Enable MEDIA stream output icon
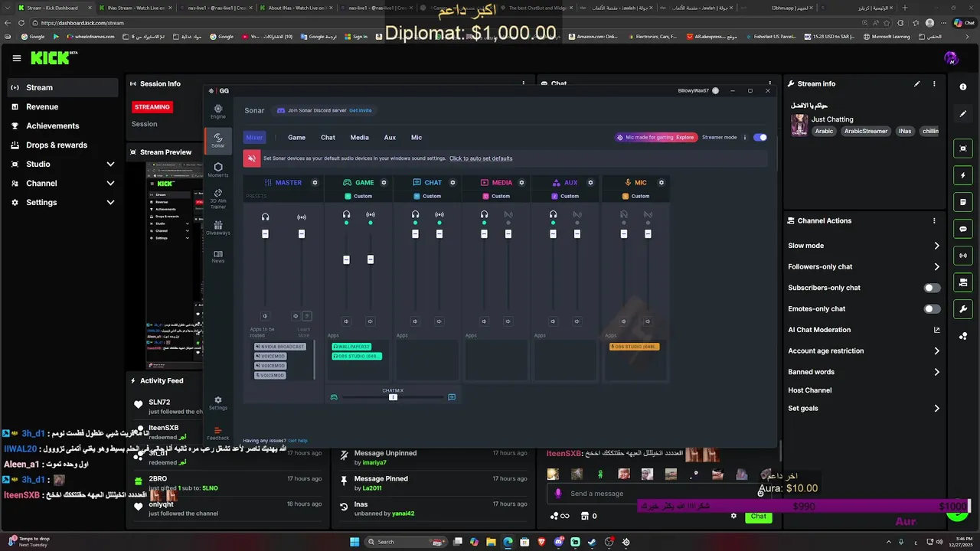 pyautogui.click(x=508, y=214)
